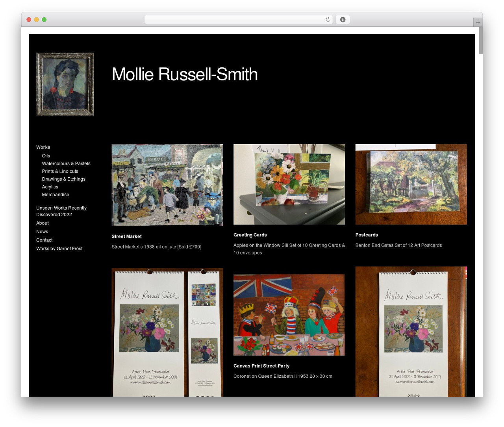Image resolution: width=504 pixels, height=427 pixels.
Task: Select Prints & Lino cuts
Action: [x=60, y=171]
